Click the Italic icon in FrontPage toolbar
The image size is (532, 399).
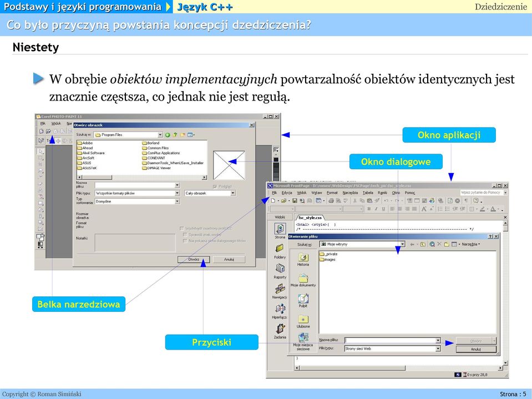pyautogui.click(x=376, y=209)
